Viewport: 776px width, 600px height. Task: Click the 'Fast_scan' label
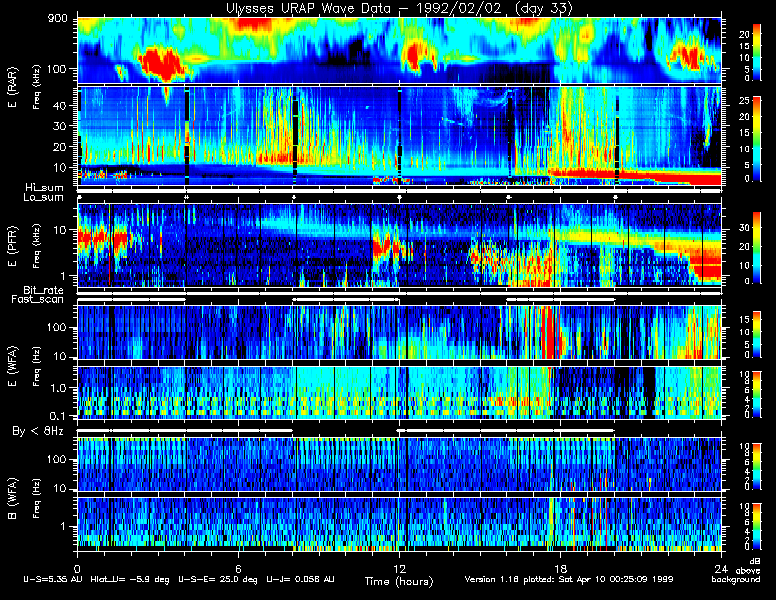[38, 299]
